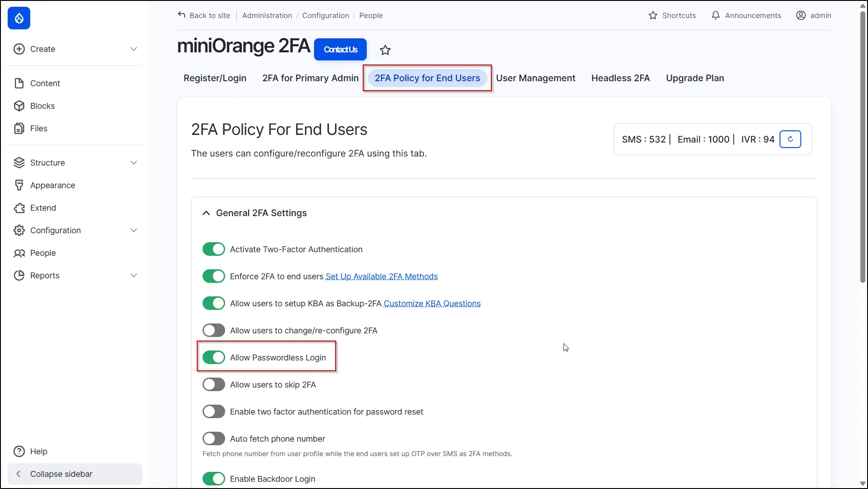
Task: Click the Appearance sidebar label
Action: tap(52, 185)
